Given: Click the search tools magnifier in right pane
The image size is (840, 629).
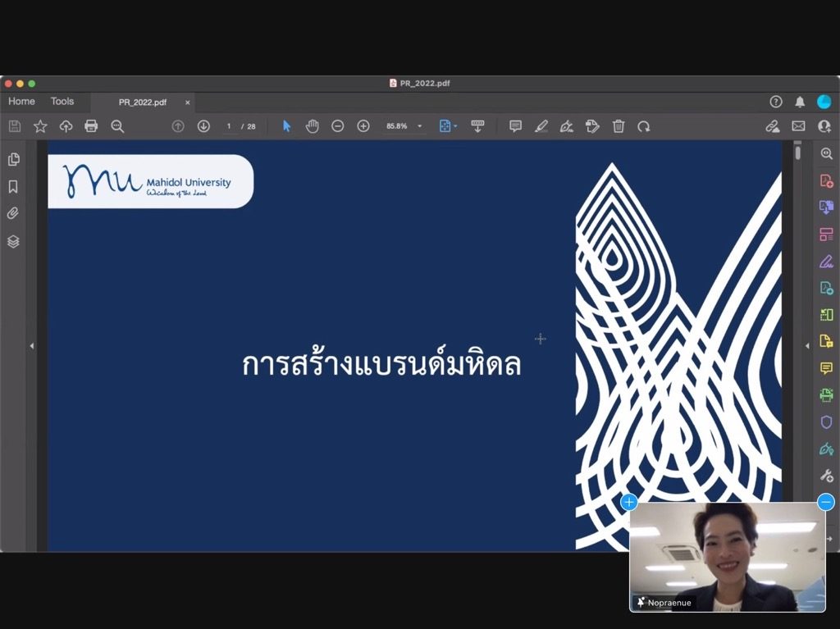Looking at the screenshot, I should 826,154.
